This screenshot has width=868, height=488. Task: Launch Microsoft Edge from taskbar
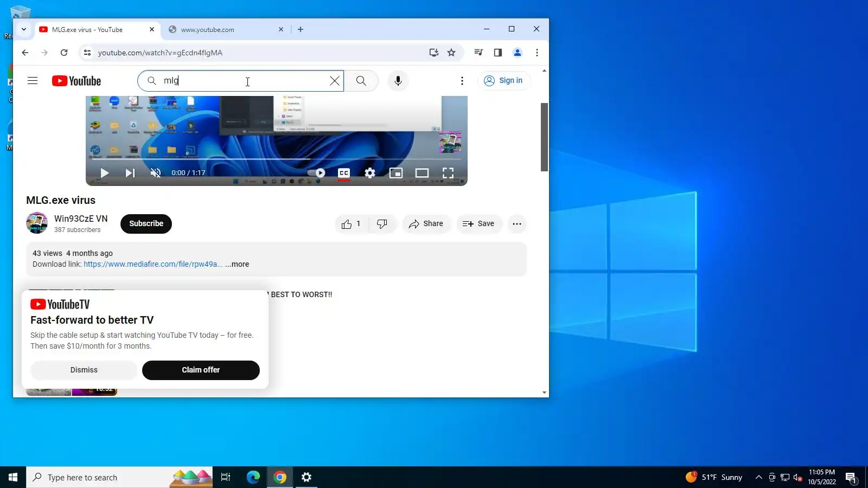(253, 477)
